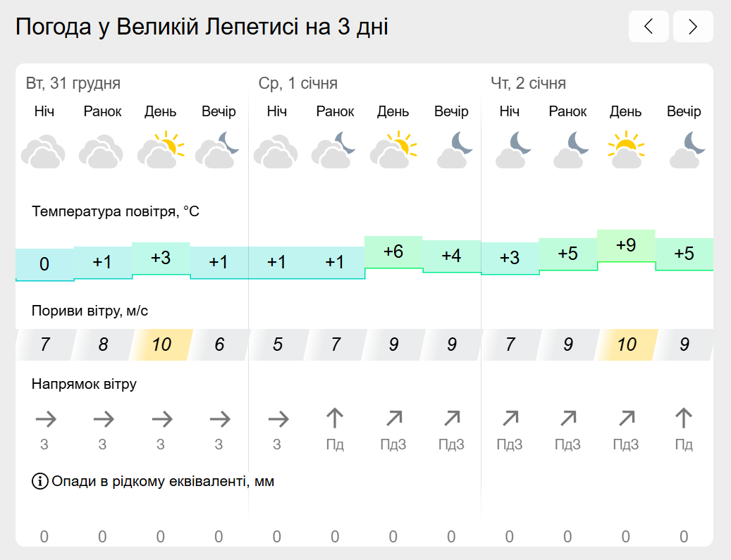Click the southwest wind arrow for Thursday День
The image size is (731, 560).
(627, 418)
